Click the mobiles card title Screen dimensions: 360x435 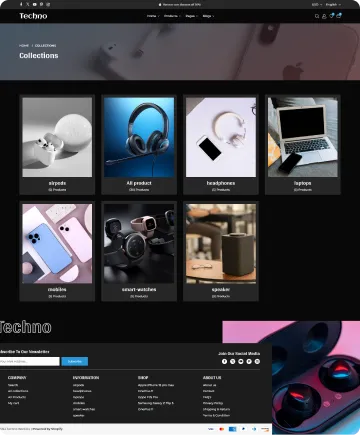(x=57, y=289)
